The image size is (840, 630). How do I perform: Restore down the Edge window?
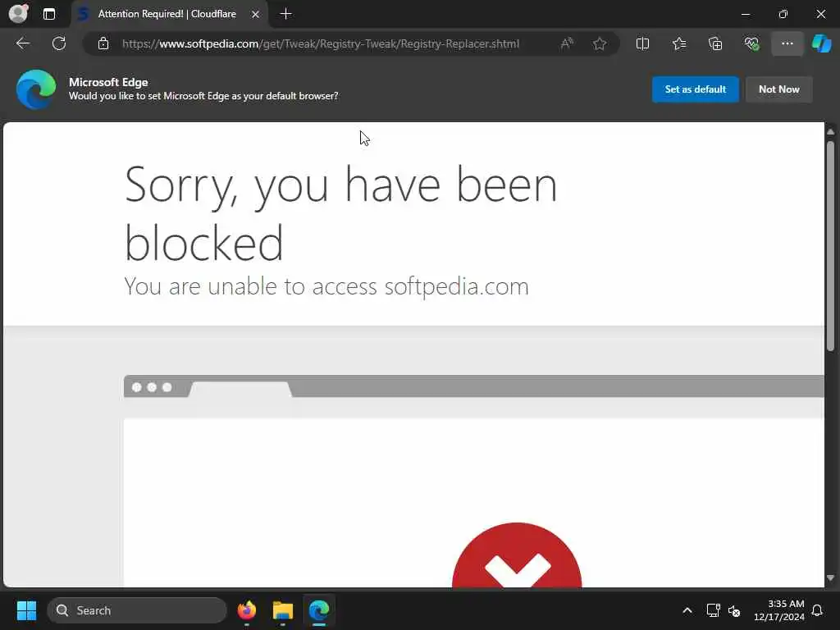pos(783,14)
